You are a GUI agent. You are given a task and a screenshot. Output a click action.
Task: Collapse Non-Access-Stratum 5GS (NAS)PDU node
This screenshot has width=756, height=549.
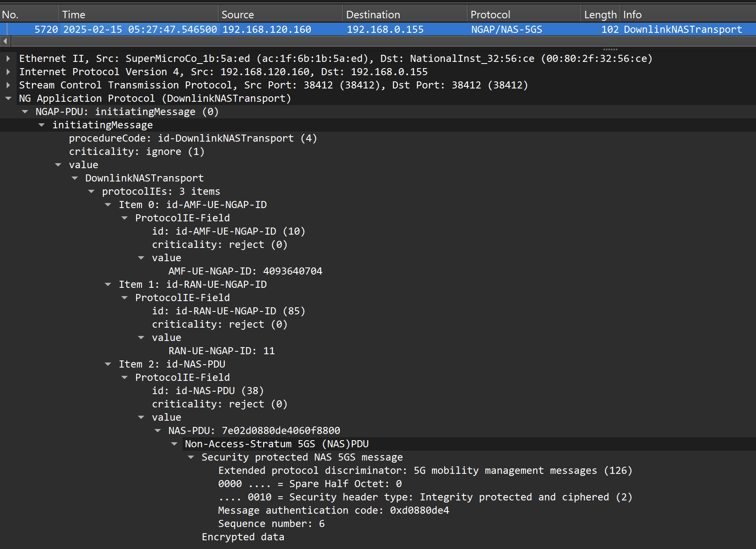click(174, 444)
